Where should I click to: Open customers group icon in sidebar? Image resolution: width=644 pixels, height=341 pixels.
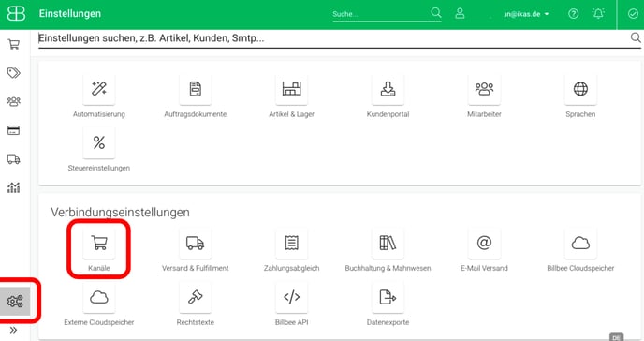pyautogui.click(x=13, y=101)
